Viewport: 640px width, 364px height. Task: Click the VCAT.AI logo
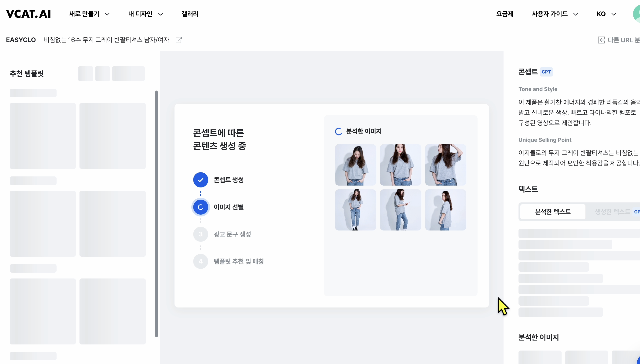28,14
